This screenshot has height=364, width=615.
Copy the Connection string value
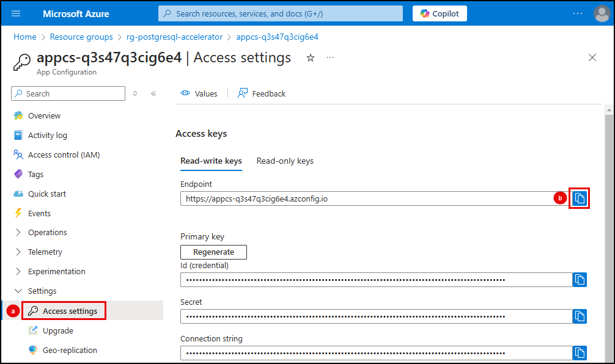pos(580,352)
